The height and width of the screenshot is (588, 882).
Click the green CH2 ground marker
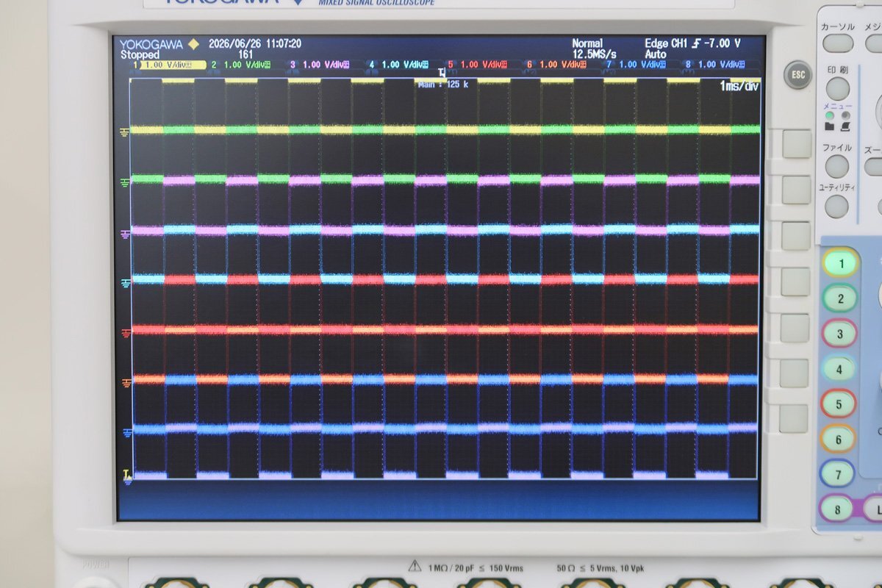click(x=124, y=182)
